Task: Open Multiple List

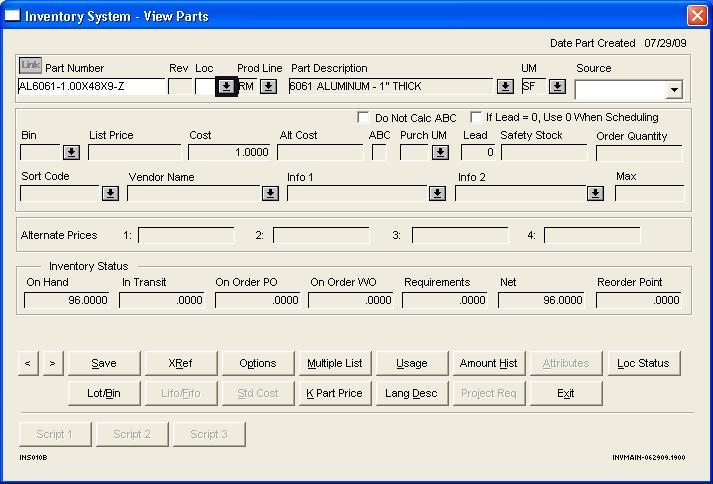Action: point(335,363)
